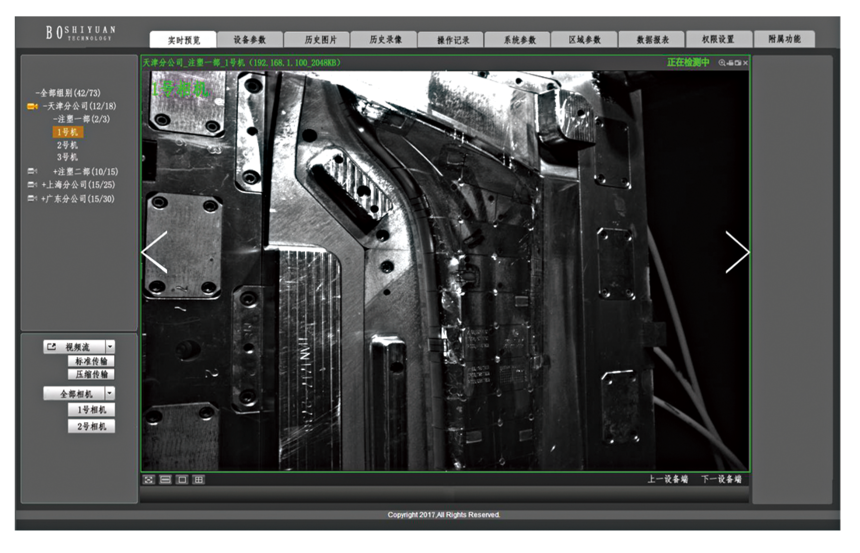
Task: Select 2号机 in the device tree
Action: (67, 145)
